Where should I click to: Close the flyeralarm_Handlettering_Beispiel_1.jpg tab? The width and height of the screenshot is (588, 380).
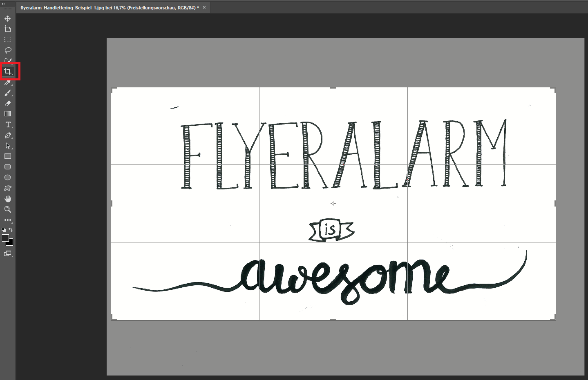point(204,7)
